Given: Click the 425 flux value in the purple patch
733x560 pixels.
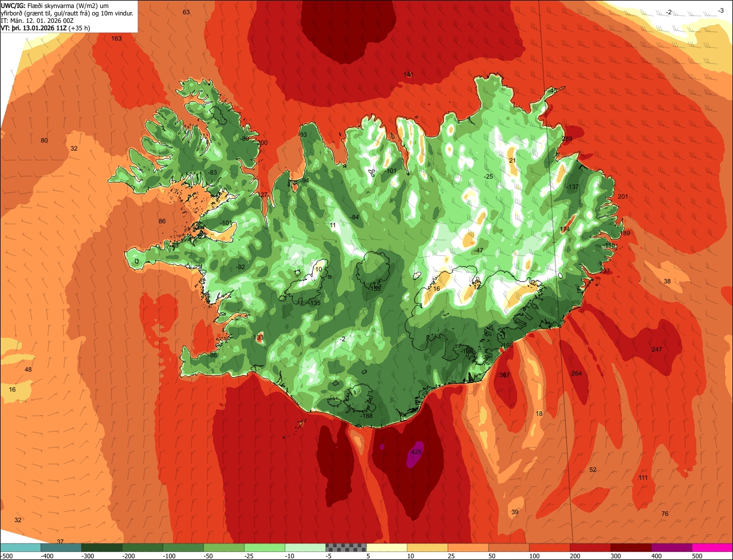Looking at the screenshot, I should pyautogui.click(x=416, y=452).
